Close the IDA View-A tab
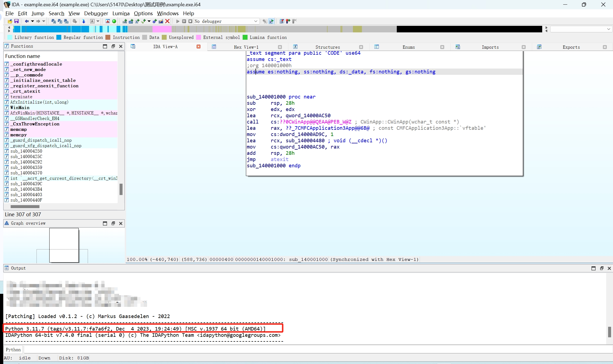 point(199,47)
